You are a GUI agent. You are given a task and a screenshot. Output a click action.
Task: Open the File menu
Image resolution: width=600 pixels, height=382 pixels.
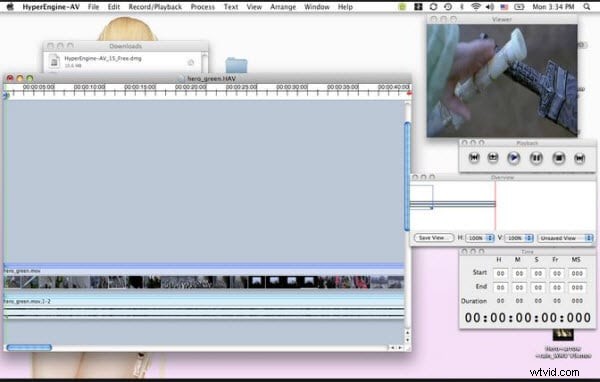(93, 7)
